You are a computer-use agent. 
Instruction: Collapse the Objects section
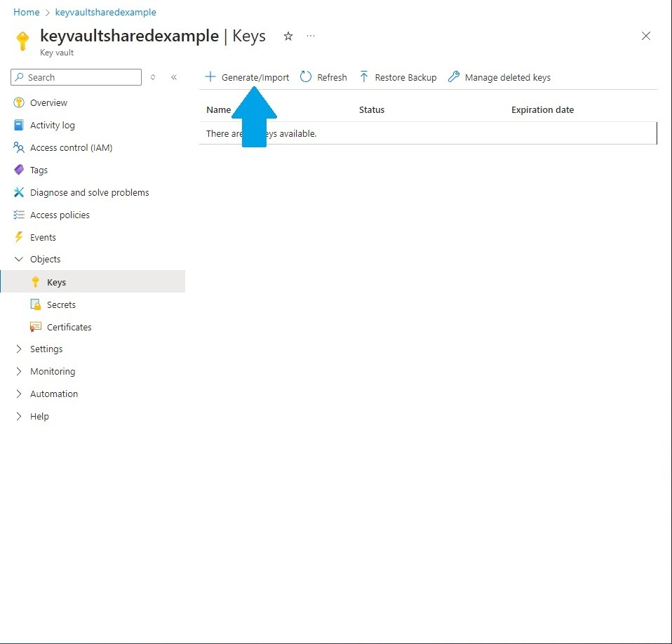pyautogui.click(x=19, y=260)
